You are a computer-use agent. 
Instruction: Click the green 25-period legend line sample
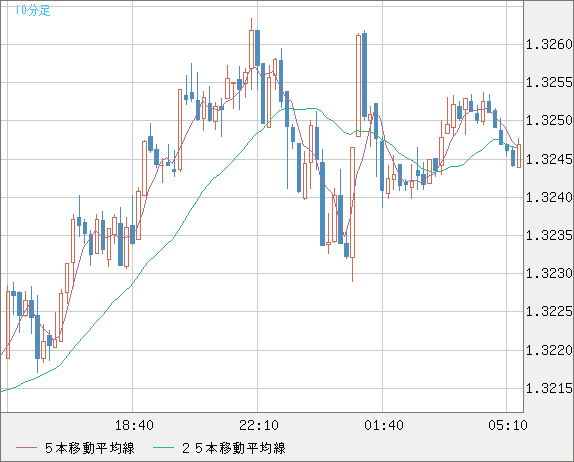point(163,448)
